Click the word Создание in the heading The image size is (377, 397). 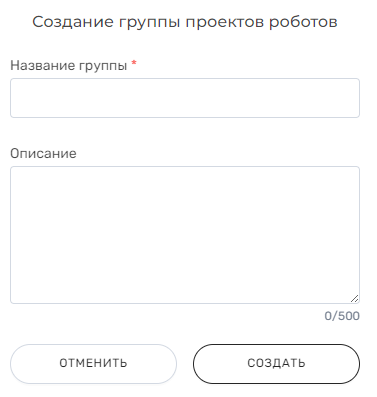(73, 22)
